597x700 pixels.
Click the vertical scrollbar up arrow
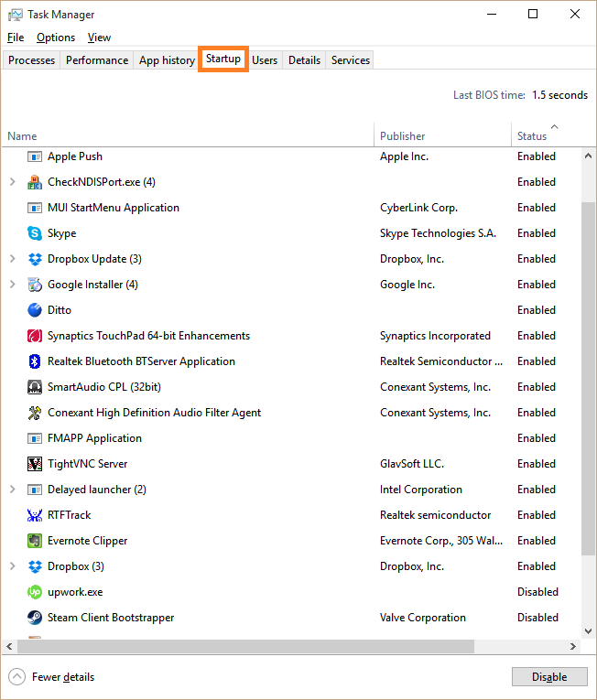point(588,156)
